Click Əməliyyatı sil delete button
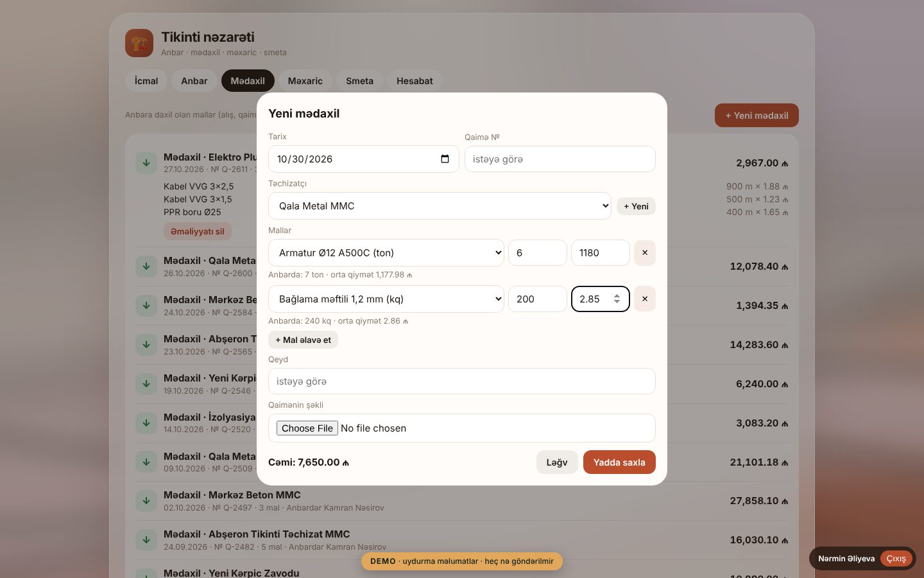924x578 pixels. [198, 231]
